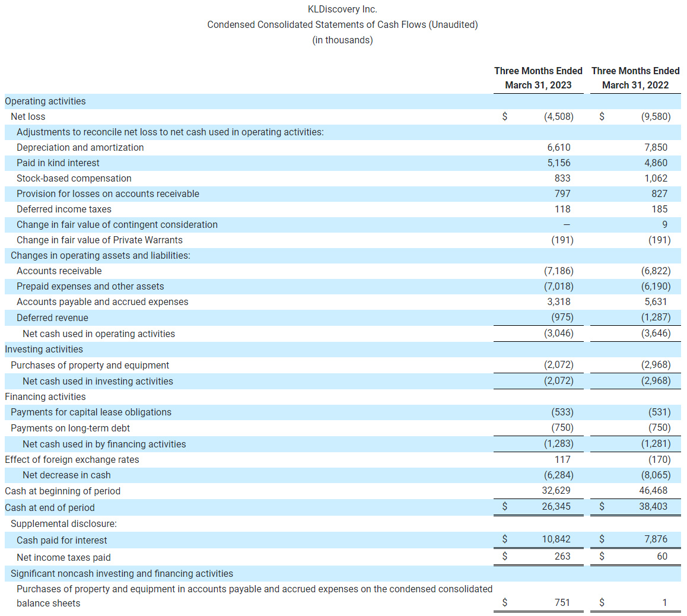Select the Three Months Ended March 31, 2023 header
The image size is (687, 616).
(538, 78)
